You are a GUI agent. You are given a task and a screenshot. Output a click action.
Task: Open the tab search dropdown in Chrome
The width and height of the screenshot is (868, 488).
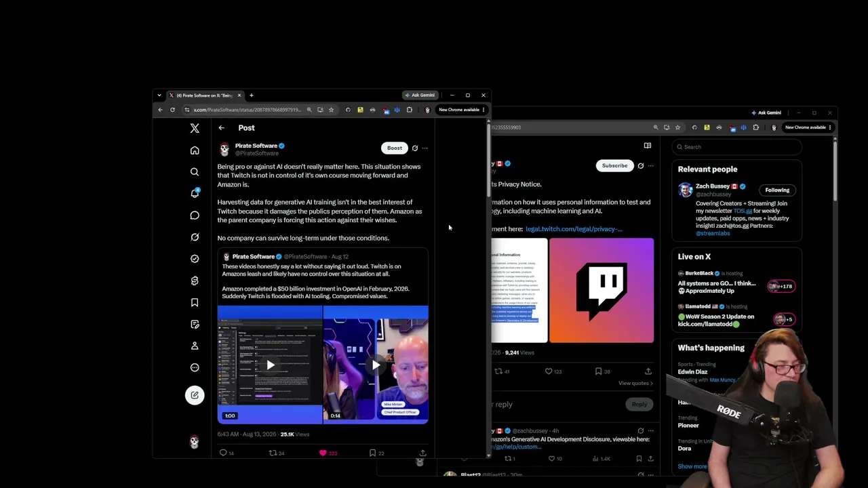(x=159, y=96)
